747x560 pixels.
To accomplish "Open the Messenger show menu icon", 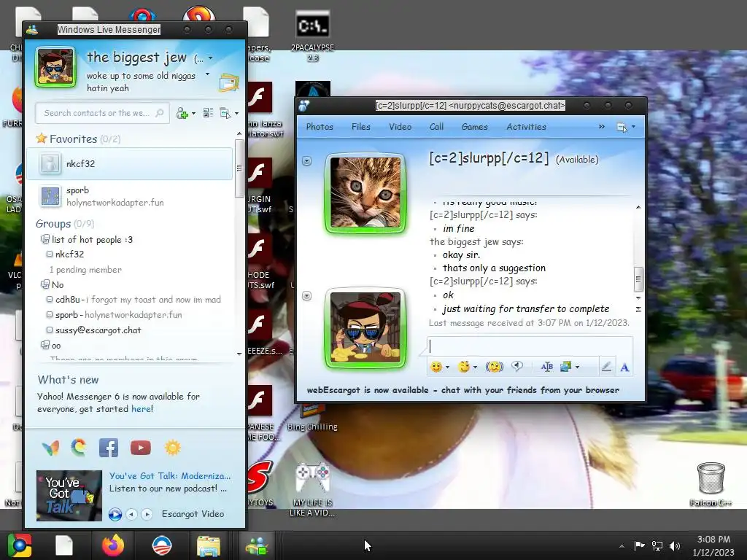I will point(225,113).
